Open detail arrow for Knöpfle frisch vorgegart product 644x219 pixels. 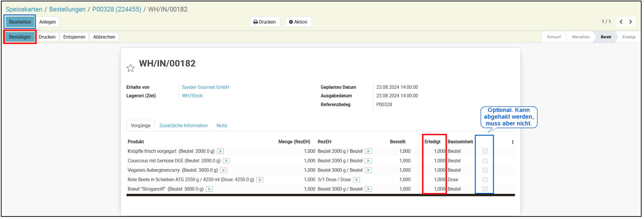pos(220,151)
